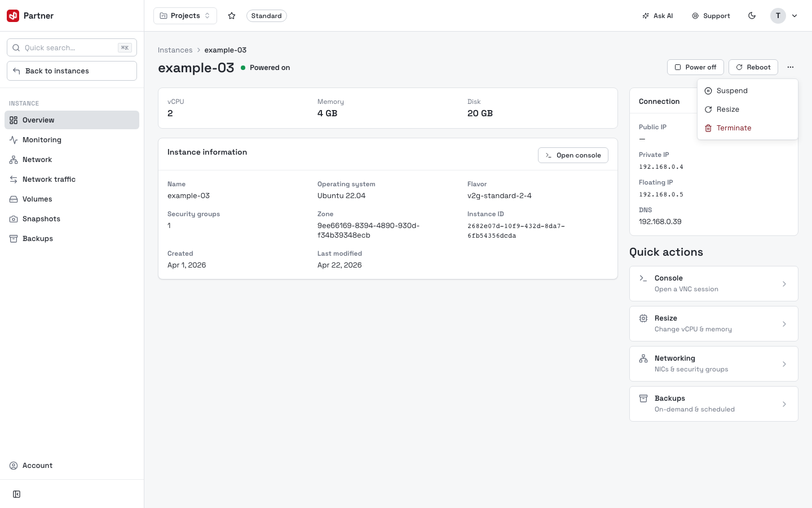The width and height of the screenshot is (812, 508).
Task: Click the Terminate trash icon
Action: [x=708, y=128]
